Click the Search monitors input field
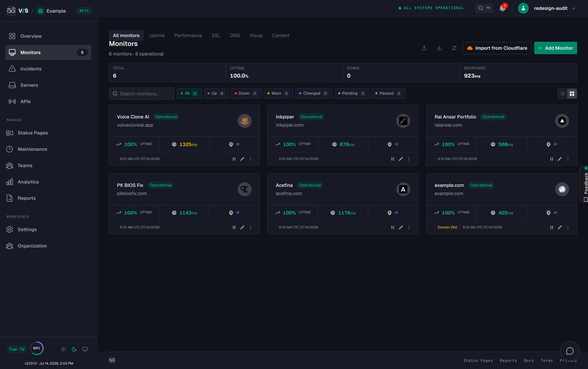The height and width of the screenshot is (369, 588). [x=141, y=94]
